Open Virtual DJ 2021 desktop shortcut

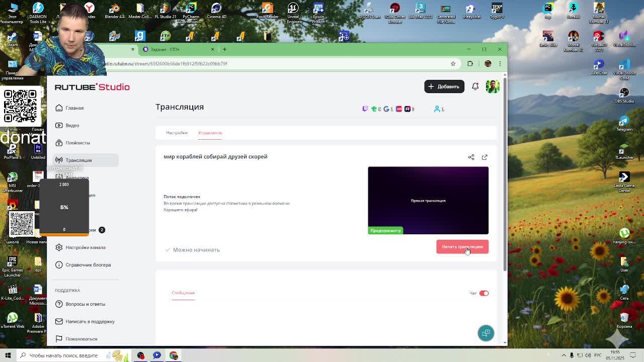(599, 41)
